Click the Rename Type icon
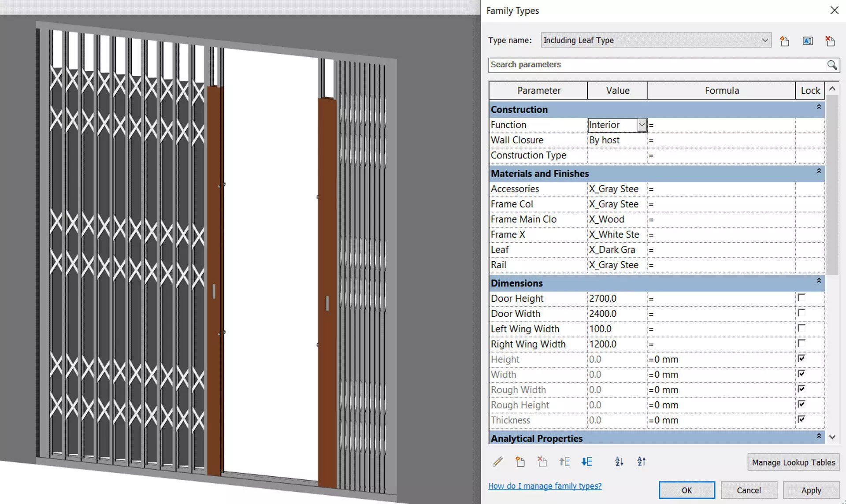846x504 pixels. (808, 41)
